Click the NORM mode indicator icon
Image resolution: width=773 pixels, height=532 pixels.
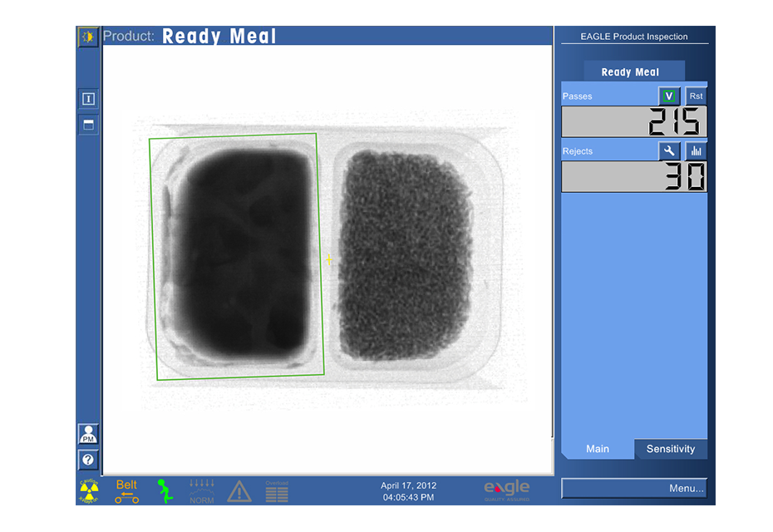tap(201, 490)
